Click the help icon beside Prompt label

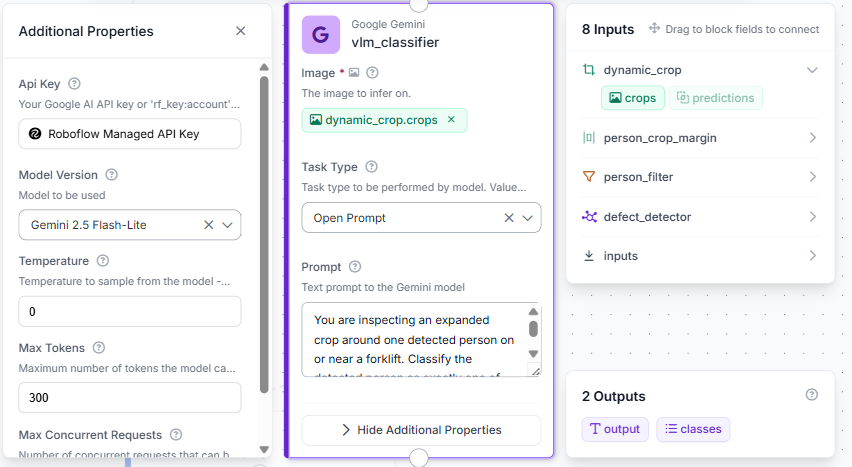click(355, 266)
